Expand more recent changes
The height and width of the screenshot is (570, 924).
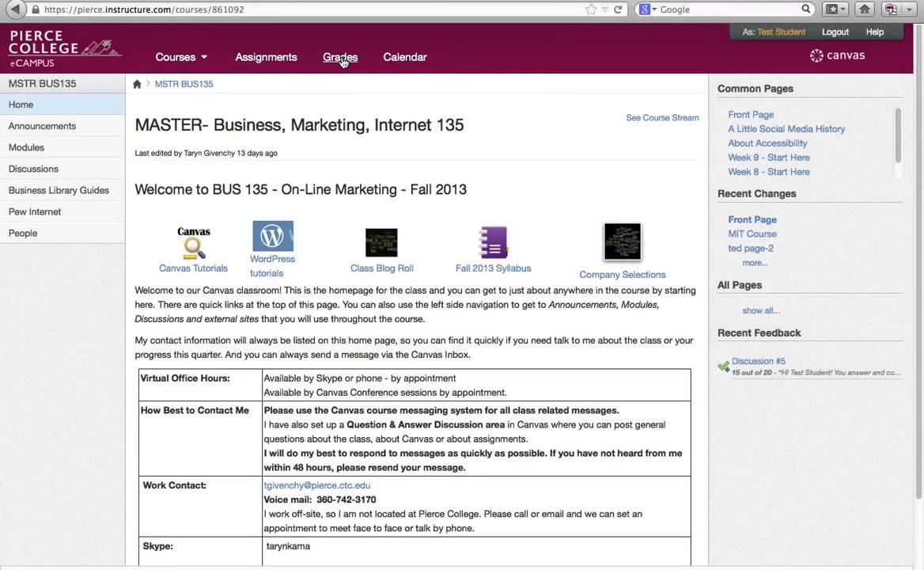tap(755, 263)
